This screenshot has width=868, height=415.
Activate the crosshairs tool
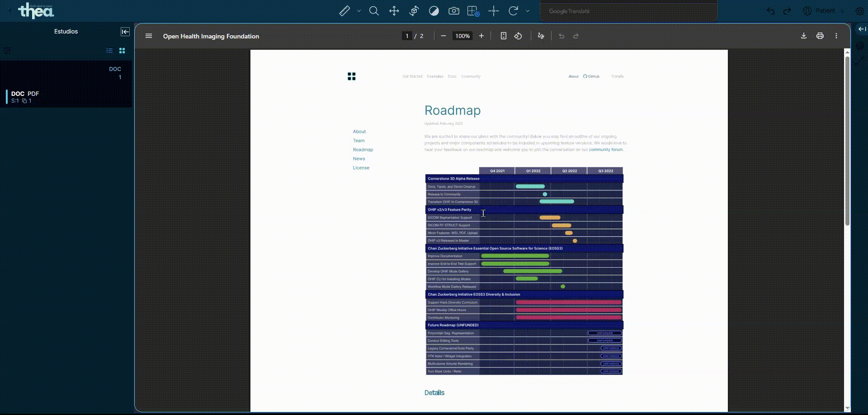[494, 11]
